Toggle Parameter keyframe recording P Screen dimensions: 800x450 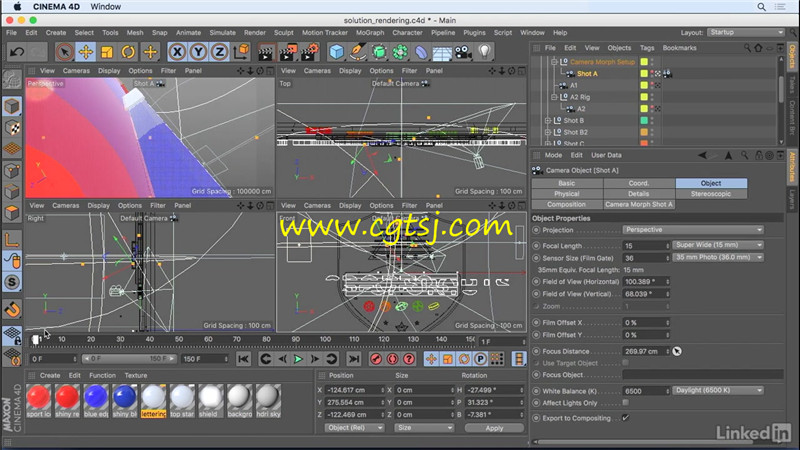(480, 359)
